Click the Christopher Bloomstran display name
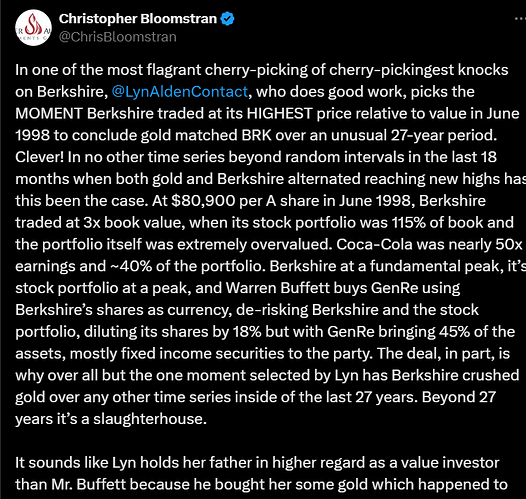The width and height of the screenshot is (526, 499). pyautogui.click(x=138, y=19)
